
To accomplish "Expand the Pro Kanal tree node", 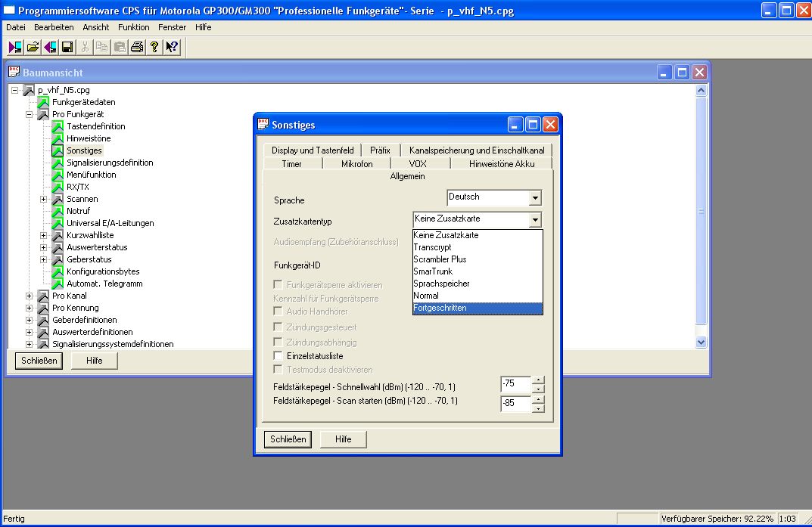I will tap(30, 296).
